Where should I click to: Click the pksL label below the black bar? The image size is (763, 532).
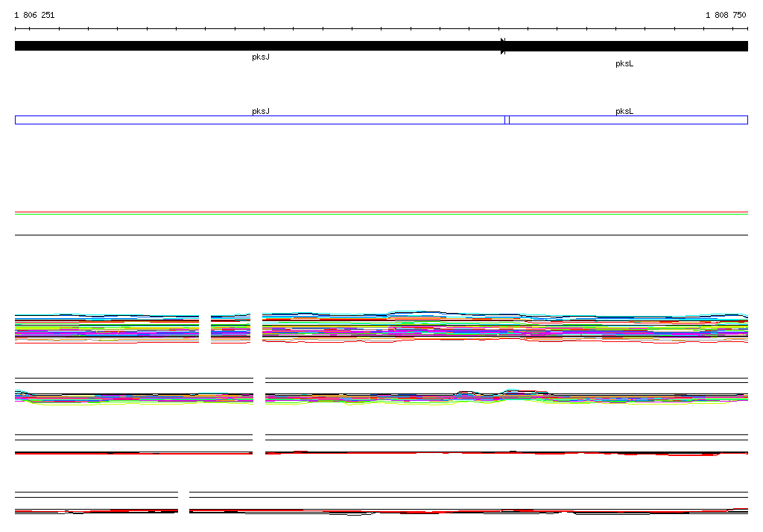pyautogui.click(x=624, y=64)
